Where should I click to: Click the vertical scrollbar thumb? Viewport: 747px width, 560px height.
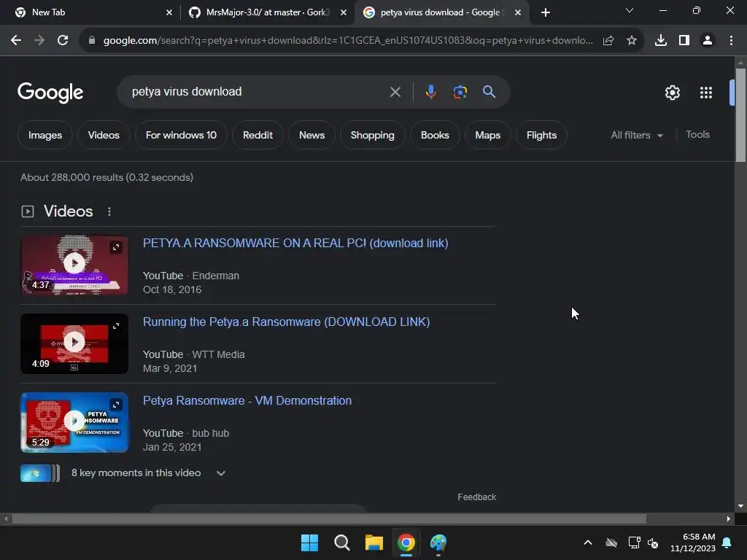point(740,115)
